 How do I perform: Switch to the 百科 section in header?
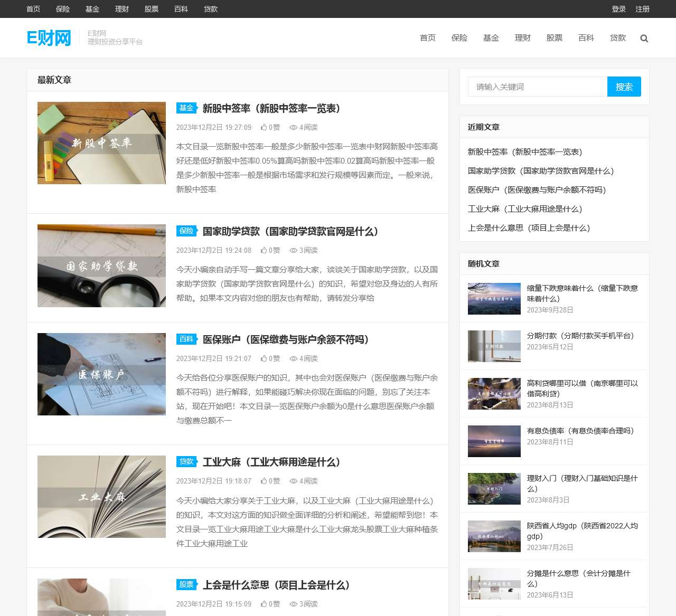[x=586, y=37]
